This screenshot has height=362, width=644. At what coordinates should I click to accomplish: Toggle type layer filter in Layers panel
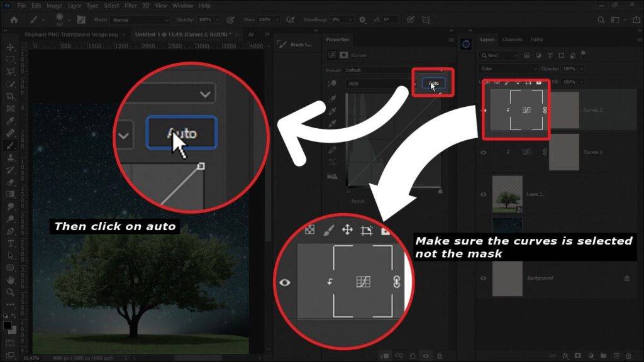(550, 55)
